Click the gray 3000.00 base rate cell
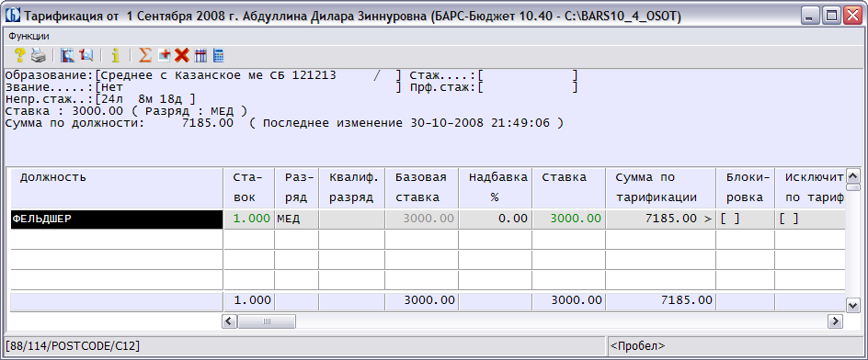Screen dimensions: 868x360 [422, 219]
